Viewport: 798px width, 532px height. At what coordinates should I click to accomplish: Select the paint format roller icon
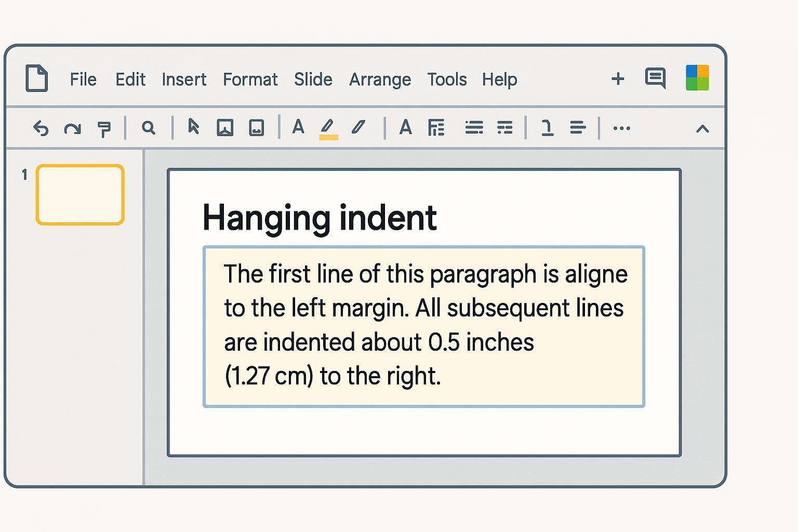104,128
